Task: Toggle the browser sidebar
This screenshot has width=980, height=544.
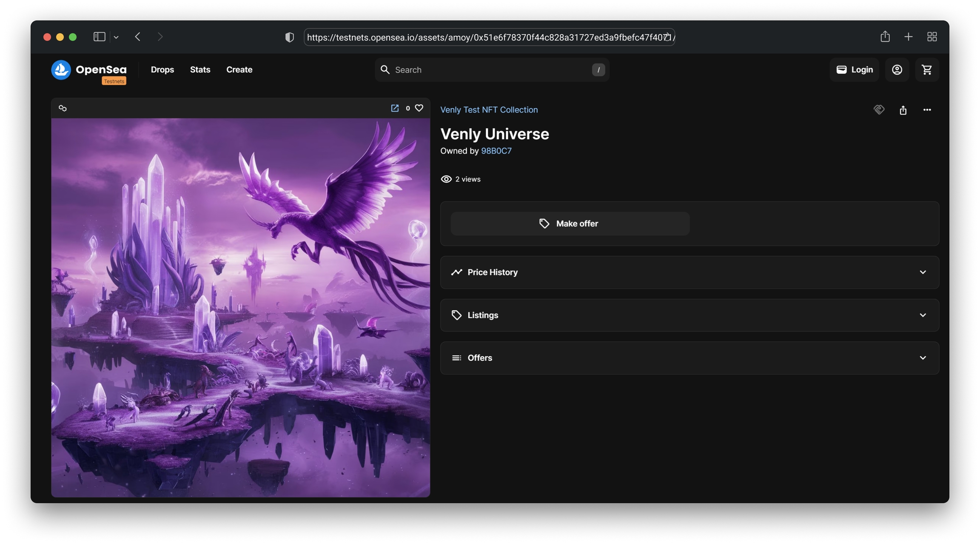Action: [99, 37]
